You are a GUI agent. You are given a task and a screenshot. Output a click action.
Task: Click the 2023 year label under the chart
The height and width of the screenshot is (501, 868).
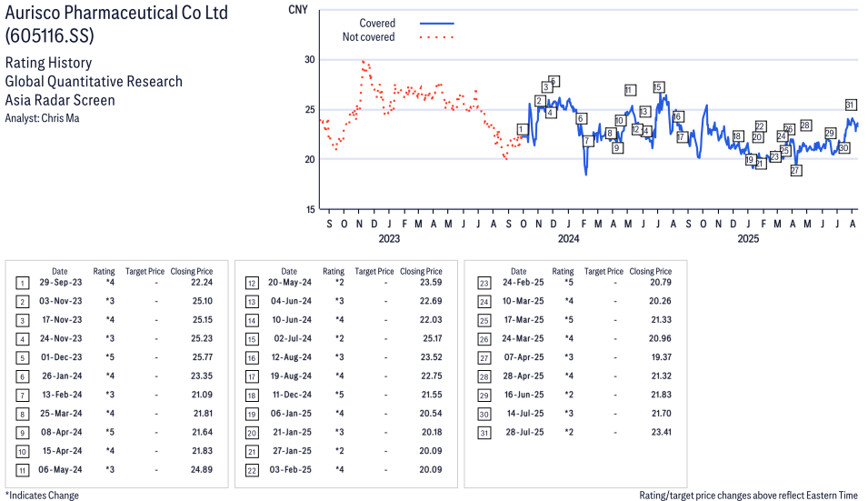(x=389, y=238)
